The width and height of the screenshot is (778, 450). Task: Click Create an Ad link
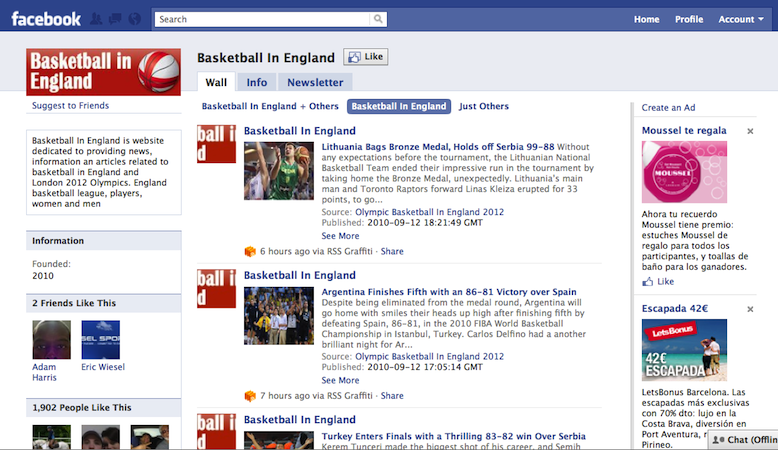[668, 108]
